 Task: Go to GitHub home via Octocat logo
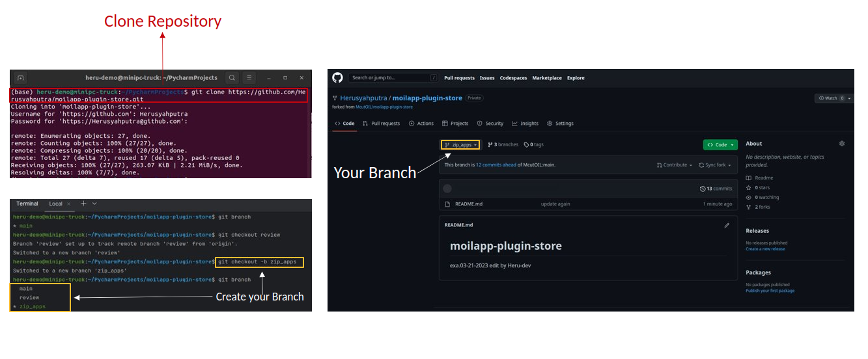pyautogui.click(x=337, y=77)
